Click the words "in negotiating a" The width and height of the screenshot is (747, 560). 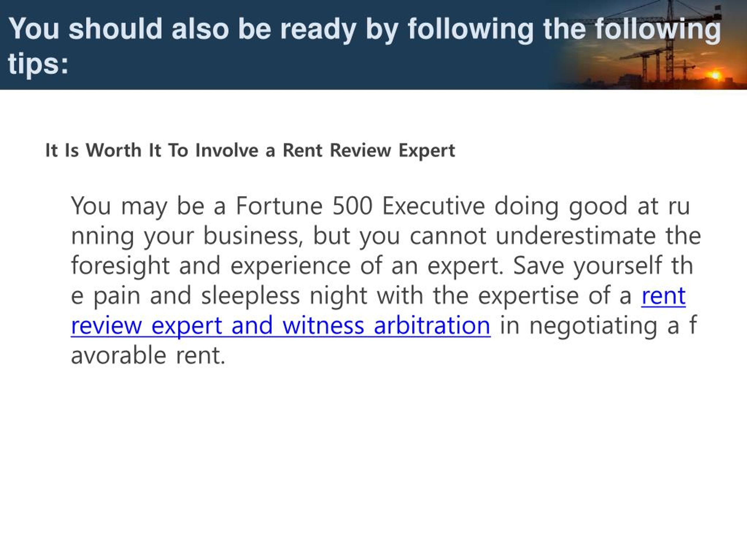pos(590,326)
